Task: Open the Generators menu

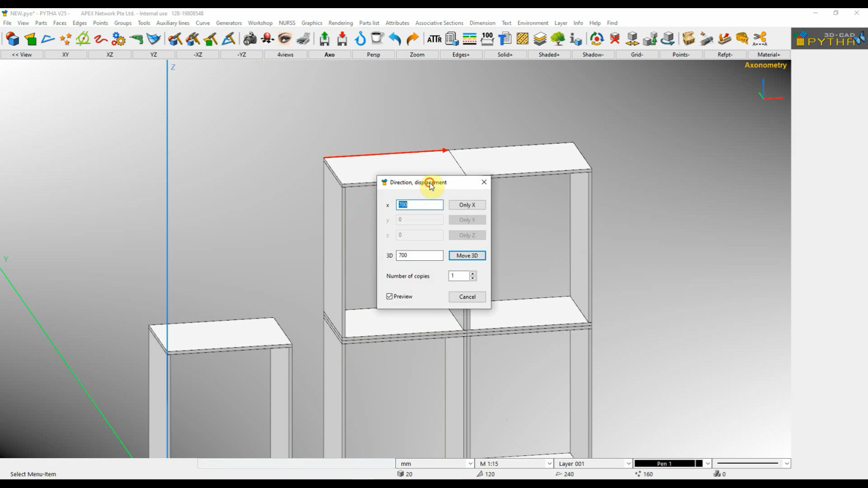Action: tap(228, 23)
